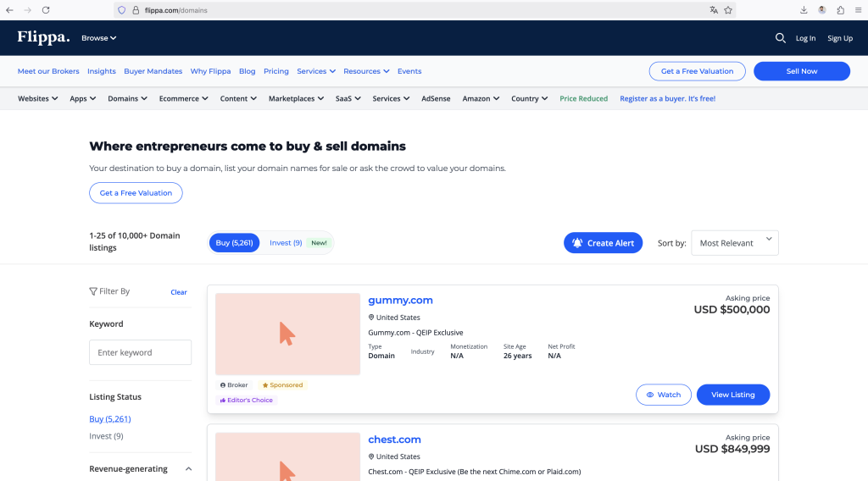This screenshot has width=868, height=481.
Task: Open the browser hamburger menu
Action: click(x=858, y=10)
